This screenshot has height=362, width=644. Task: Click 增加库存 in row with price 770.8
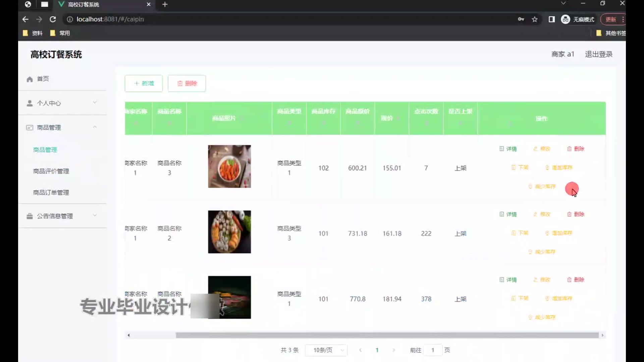click(558, 298)
